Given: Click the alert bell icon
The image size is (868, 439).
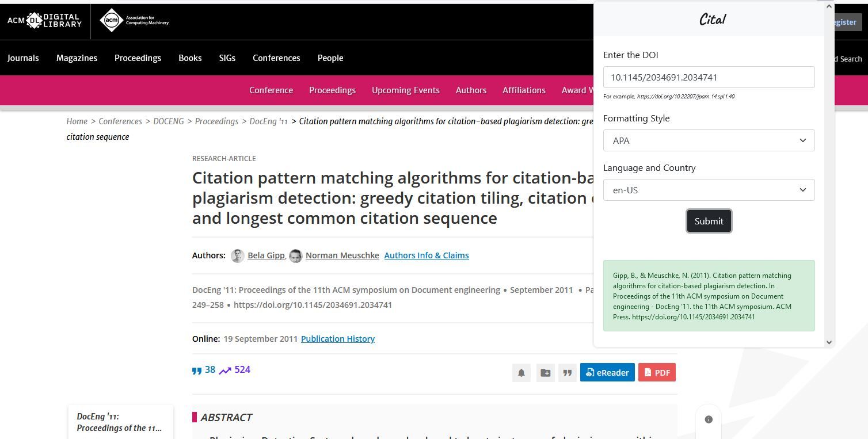Looking at the screenshot, I should (x=521, y=373).
